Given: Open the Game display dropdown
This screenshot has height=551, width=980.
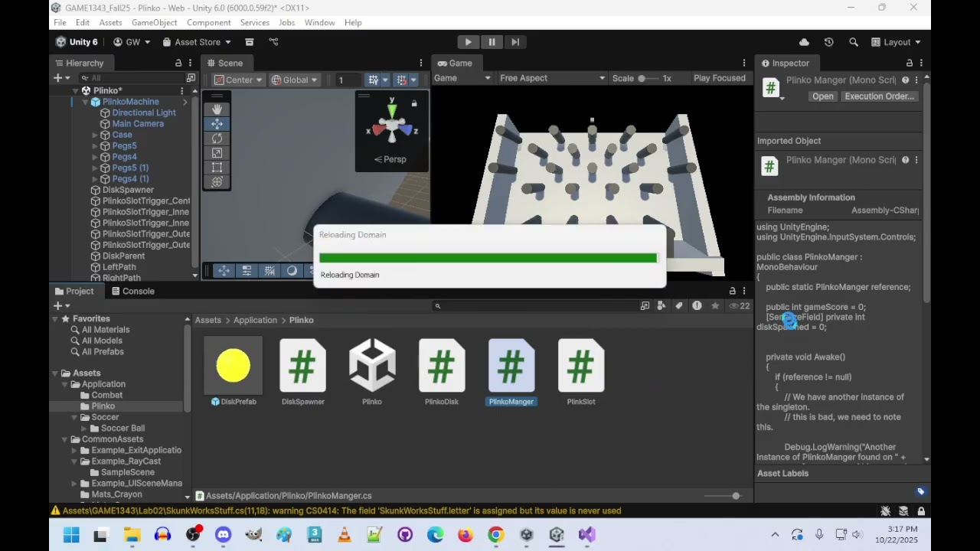Looking at the screenshot, I should (x=462, y=78).
